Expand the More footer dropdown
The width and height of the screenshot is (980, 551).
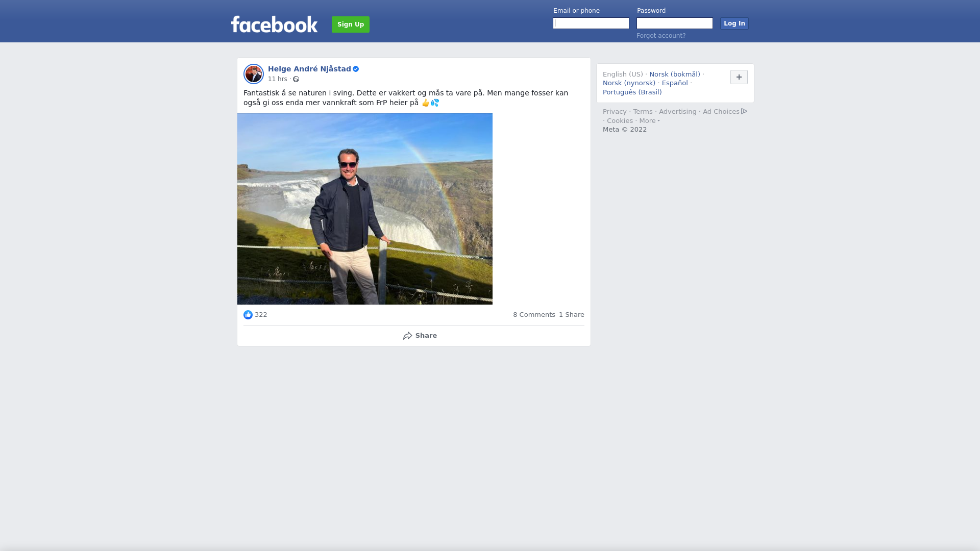[x=649, y=121]
